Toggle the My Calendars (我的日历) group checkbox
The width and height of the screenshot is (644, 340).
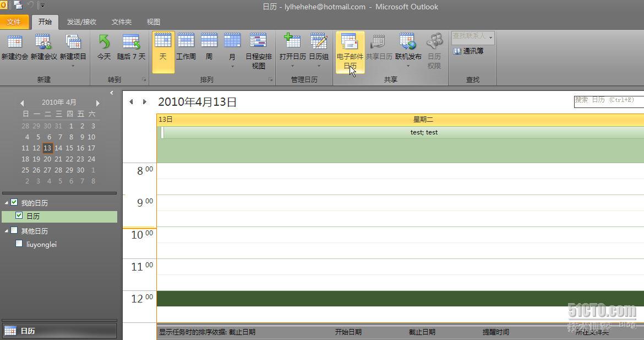pyautogui.click(x=14, y=202)
